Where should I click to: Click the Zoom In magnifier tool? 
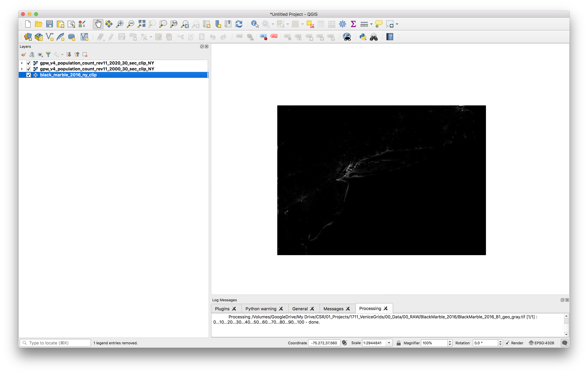point(120,24)
